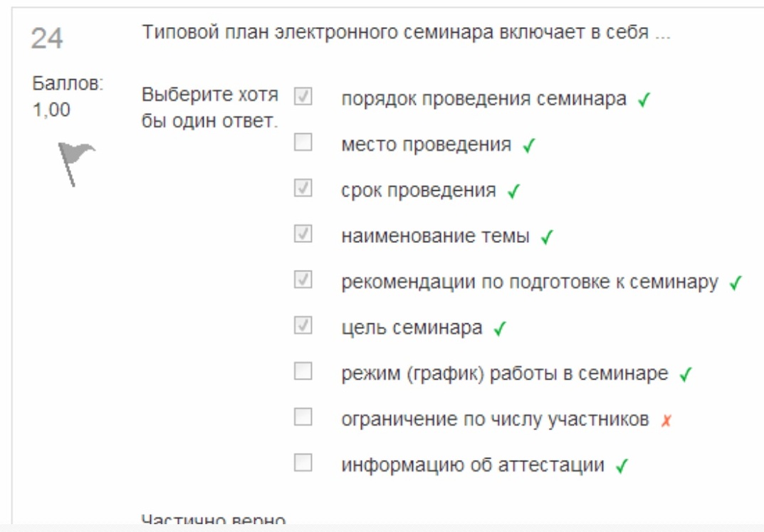The height and width of the screenshot is (532, 764).
Task: Click red cross beside 'ограничение по числу участников'
Action: (x=666, y=420)
